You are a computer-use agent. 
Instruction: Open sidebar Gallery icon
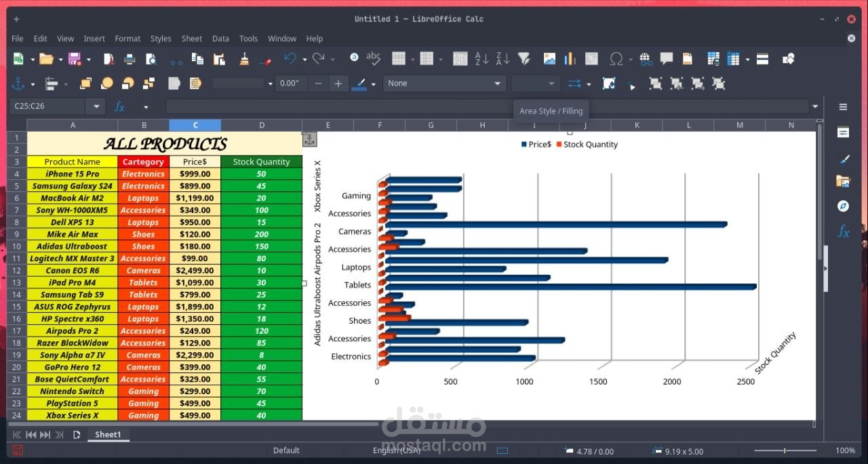[x=843, y=181]
